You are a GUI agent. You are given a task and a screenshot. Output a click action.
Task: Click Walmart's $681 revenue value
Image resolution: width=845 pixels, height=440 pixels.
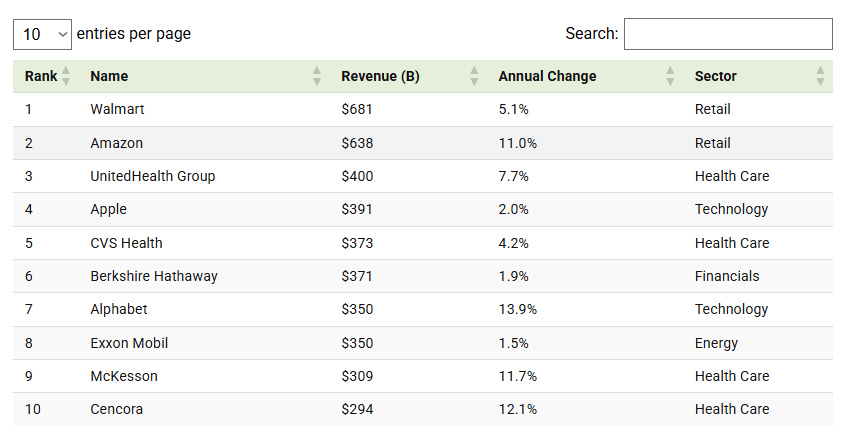(357, 109)
